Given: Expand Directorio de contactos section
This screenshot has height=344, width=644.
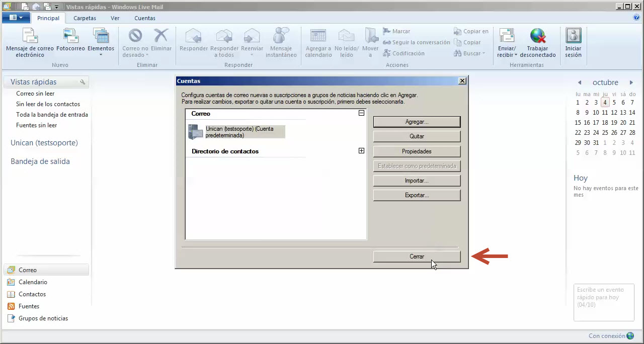Looking at the screenshot, I should [361, 150].
